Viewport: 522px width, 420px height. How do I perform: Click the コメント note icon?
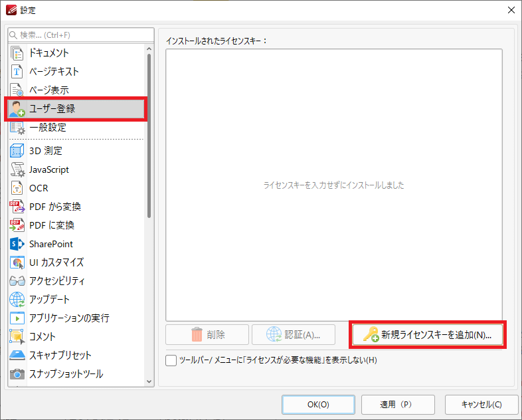click(17, 336)
